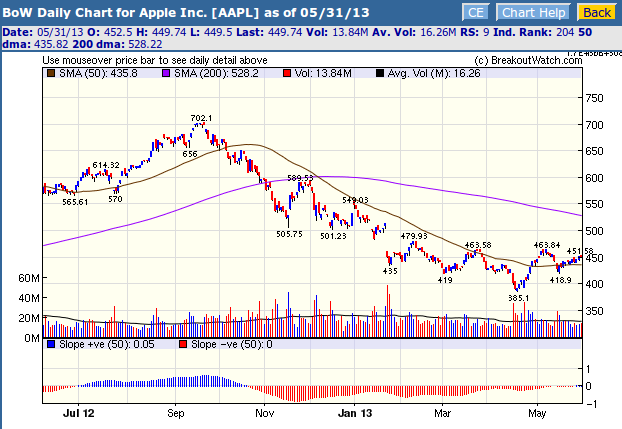622x429 pixels.
Task: Click the 385.1 low price label
Action: click(x=518, y=298)
